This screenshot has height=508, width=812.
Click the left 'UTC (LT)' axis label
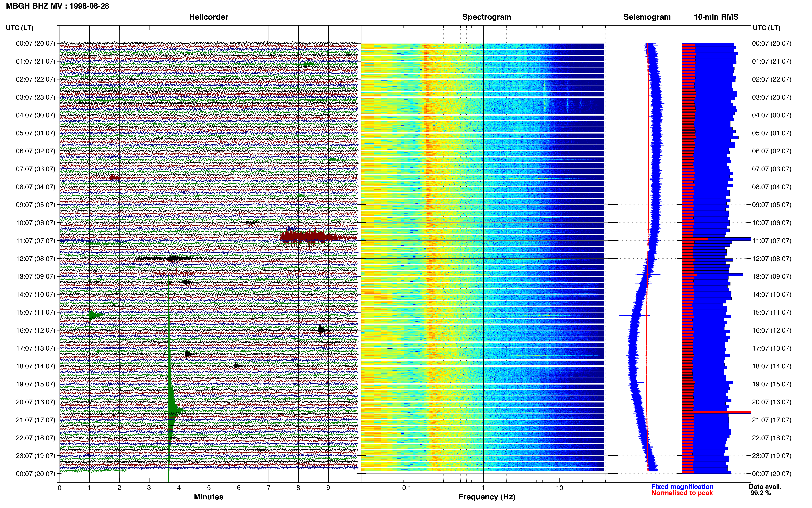(x=19, y=28)
